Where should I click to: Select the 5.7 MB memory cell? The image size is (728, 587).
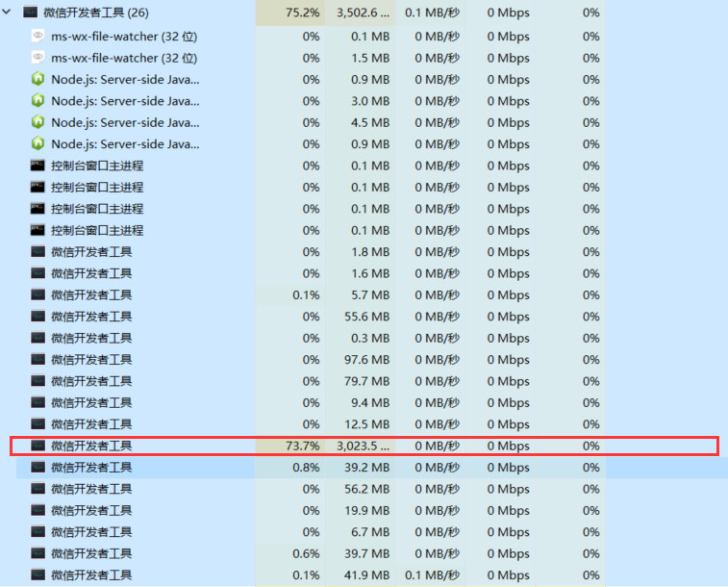[370, 294]
